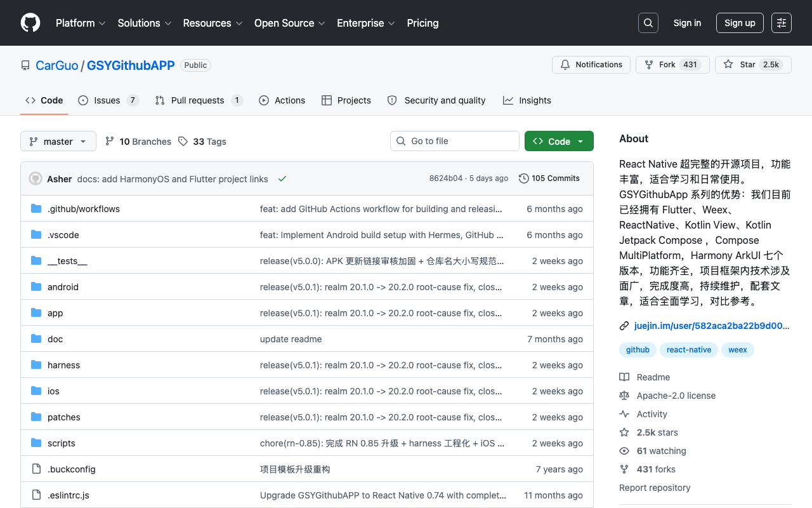Click the Activity pulse icon
The width and height of the screenshot is (812, 508).
point(624,414)
